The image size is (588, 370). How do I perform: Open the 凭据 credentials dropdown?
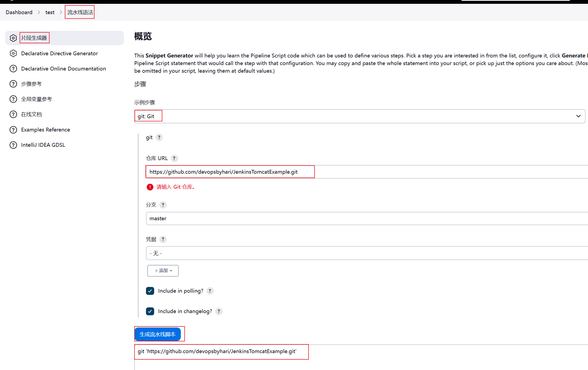(x=365, y=253)
